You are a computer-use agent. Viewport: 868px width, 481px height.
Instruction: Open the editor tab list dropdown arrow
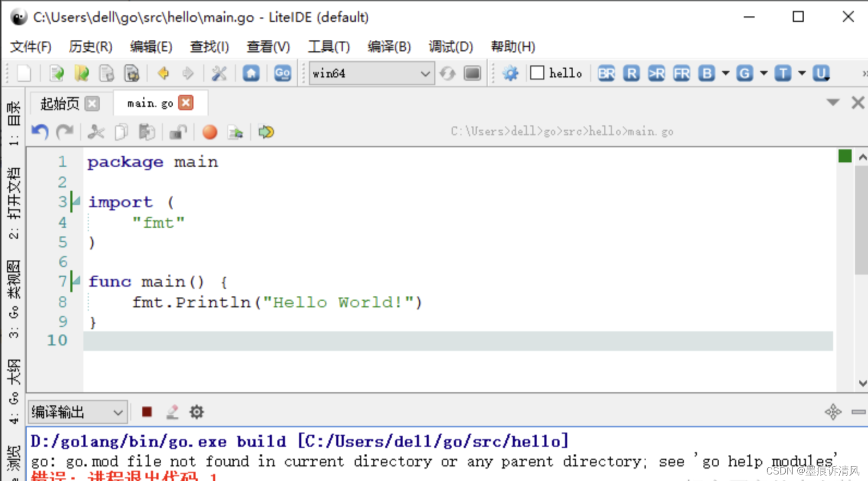click(x=833, y=102)
